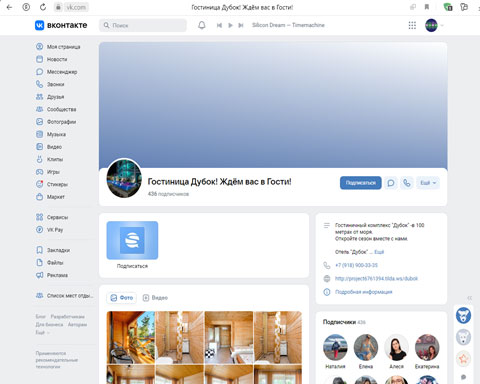The height and width of the screenshot is (384, 480).
Task: Click the Закладки bookmark icon
Action: pyautogui.click(x=39, y=250)
